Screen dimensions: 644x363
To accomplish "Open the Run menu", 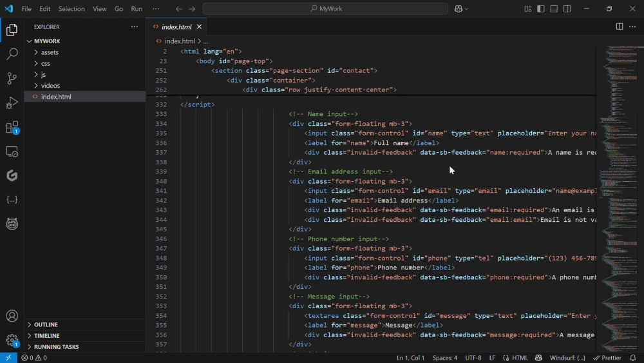I will 137,8.
